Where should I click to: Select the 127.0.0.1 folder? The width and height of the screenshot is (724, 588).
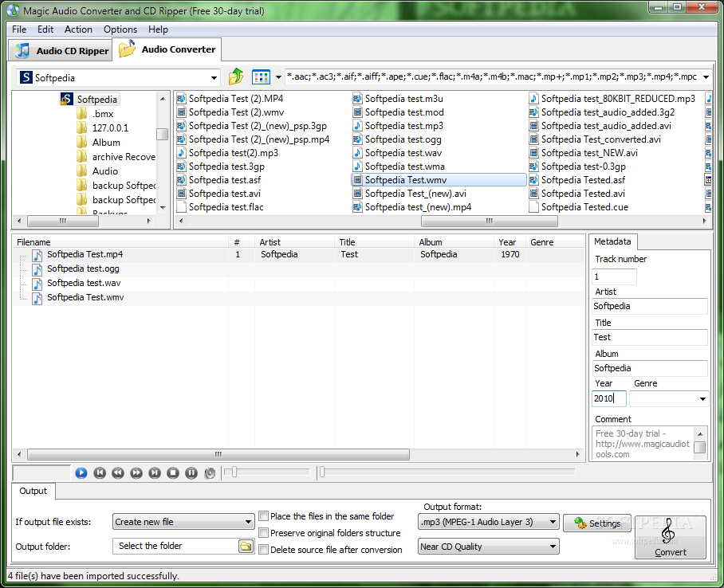pos(103,127)
